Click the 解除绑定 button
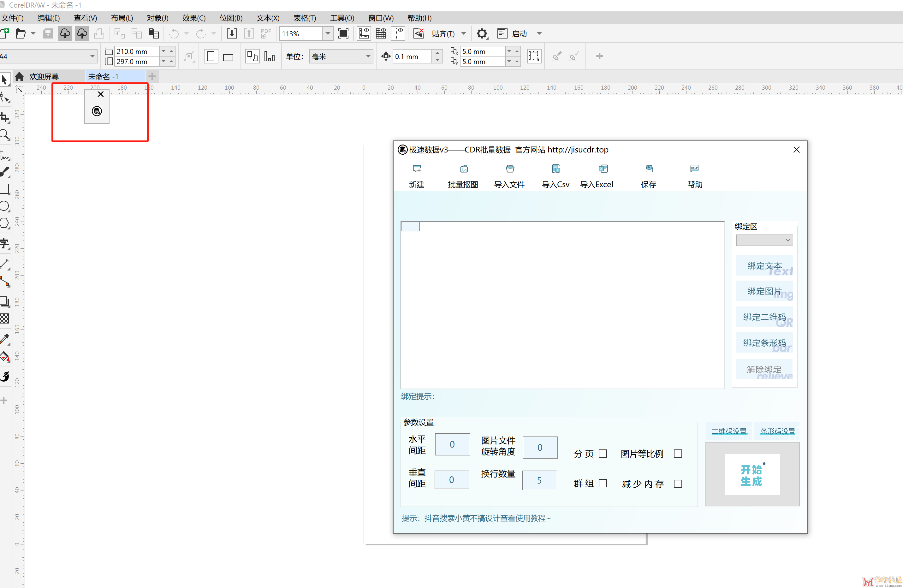 tap(764, 369)
